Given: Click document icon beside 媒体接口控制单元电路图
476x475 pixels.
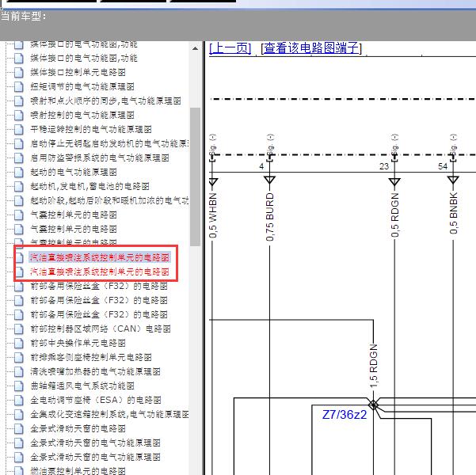Looking at the screenshot, I should [19, 72].
